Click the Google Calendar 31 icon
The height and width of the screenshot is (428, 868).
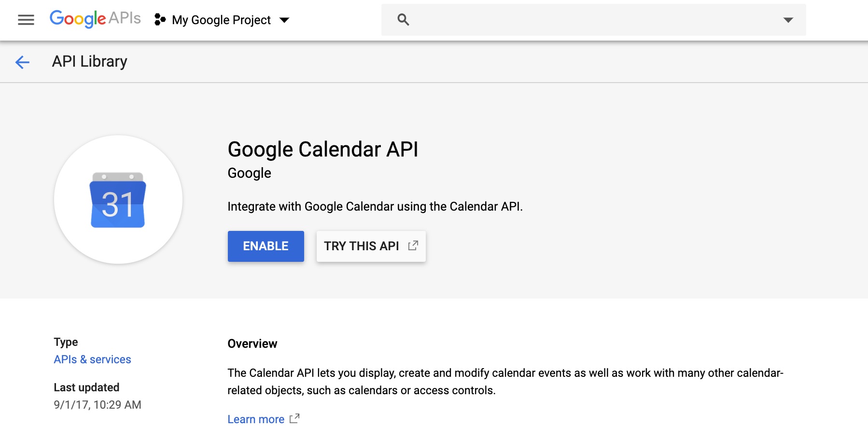click(x=118, y=200)
